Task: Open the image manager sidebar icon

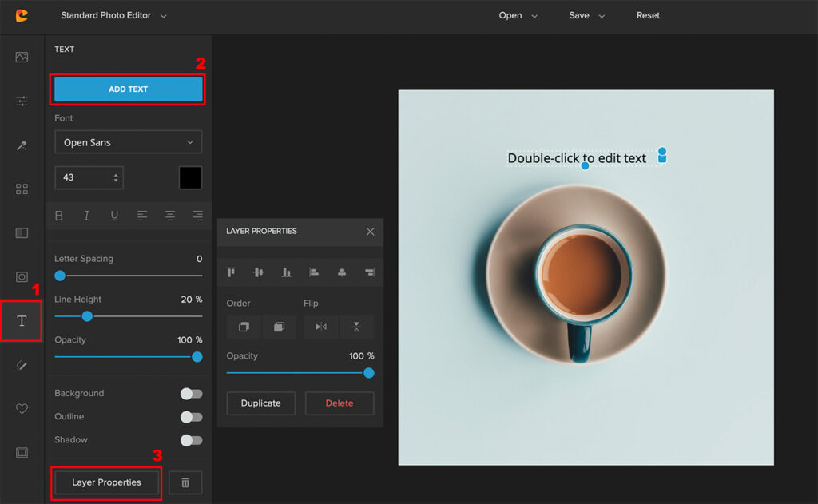Action: tap(22, 57)
